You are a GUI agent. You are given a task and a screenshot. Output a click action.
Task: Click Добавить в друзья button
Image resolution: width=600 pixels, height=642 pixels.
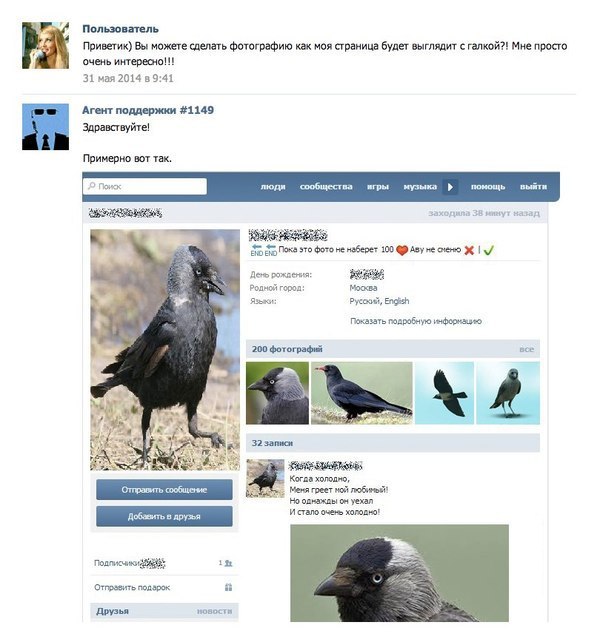coord(164,516)
